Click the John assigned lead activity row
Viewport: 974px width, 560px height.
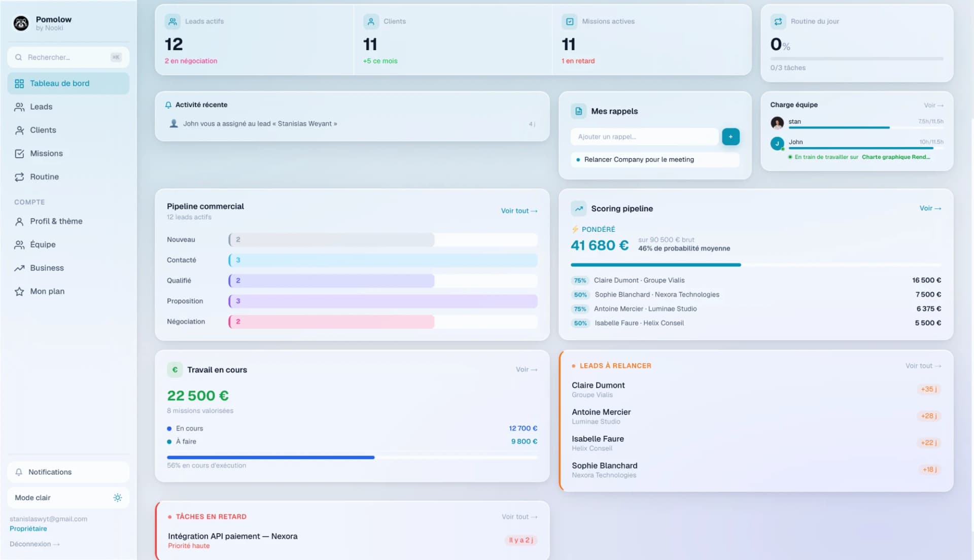point(352,124)
